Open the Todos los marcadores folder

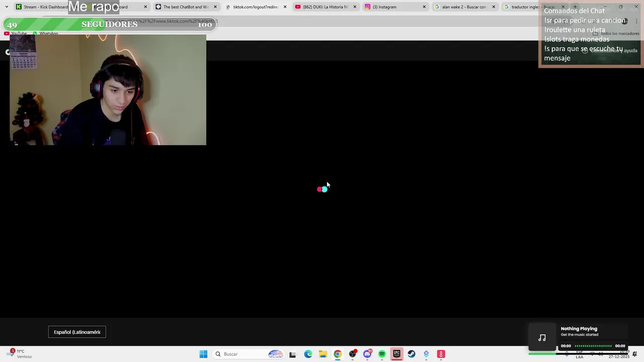[x=616, y=33]
